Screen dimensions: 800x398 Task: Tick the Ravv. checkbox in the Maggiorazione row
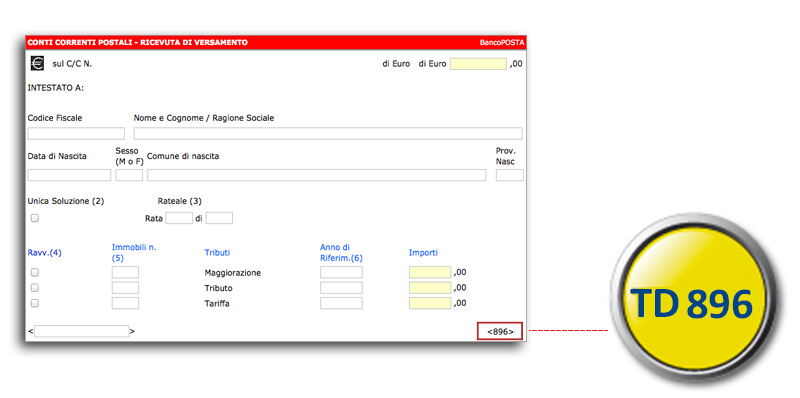coord(35,272)
